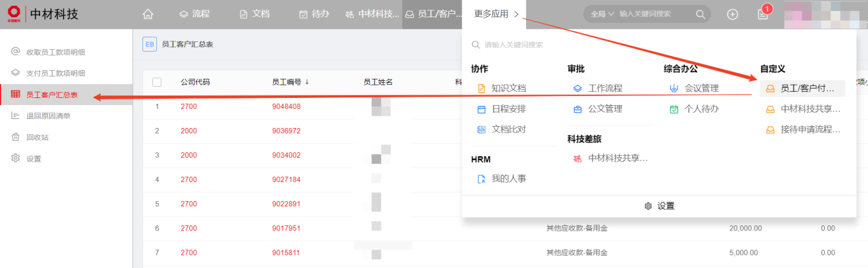
Task: Open the 文档 tab
Action: tap(254, 14)
